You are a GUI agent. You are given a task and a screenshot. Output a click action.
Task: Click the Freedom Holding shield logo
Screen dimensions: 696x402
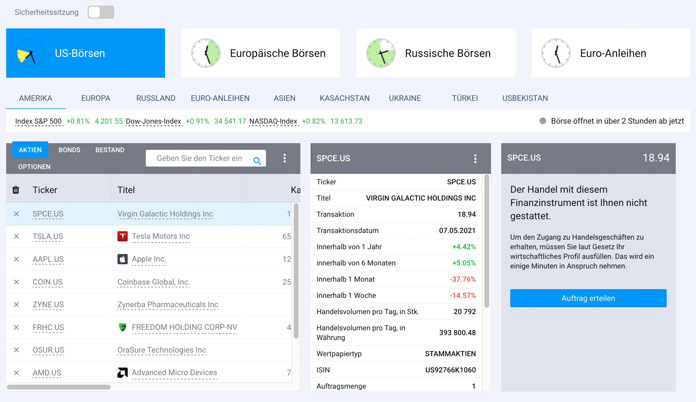pyautogui.click(x=123, y=327)
